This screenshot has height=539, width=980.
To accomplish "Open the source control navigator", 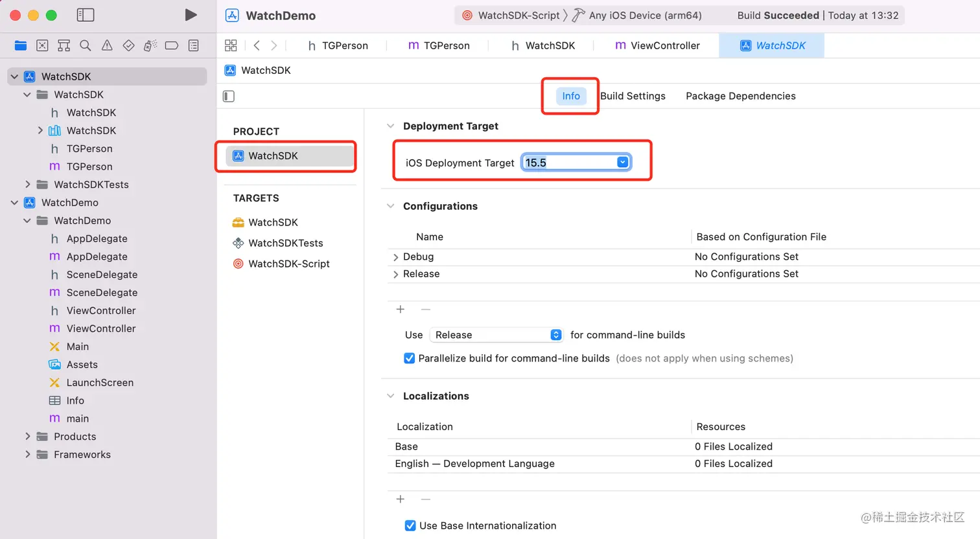I will tap(42, 45).
